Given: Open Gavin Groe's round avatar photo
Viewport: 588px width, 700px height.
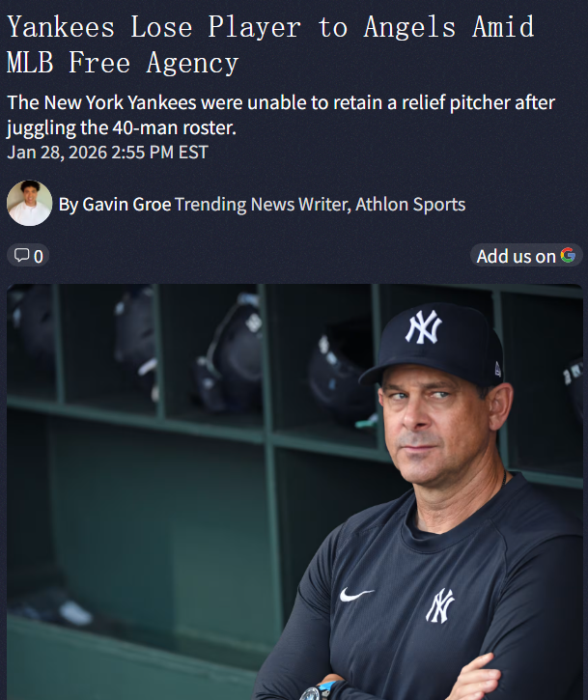Looking at the screenshot, I should (x=29, y=203).
